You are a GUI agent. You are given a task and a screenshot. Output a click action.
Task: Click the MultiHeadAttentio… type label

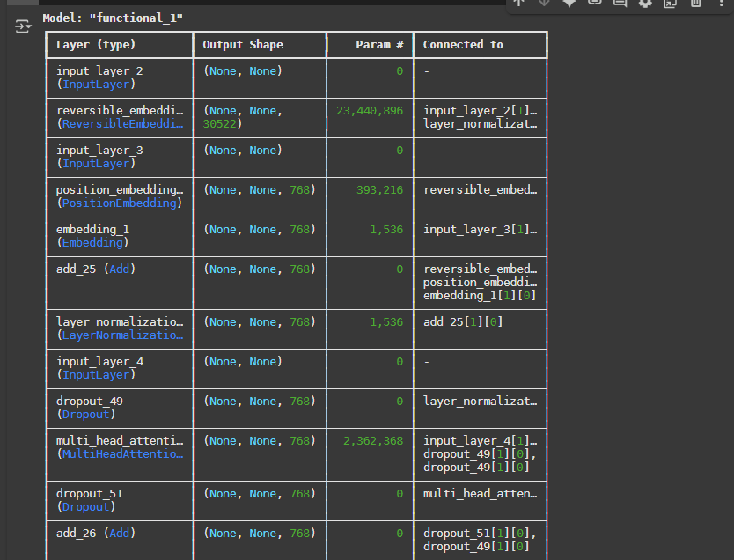(x=122, y=454)
